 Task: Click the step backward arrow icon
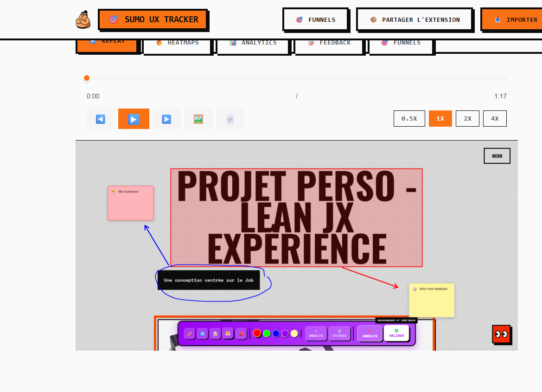point(101,119)
